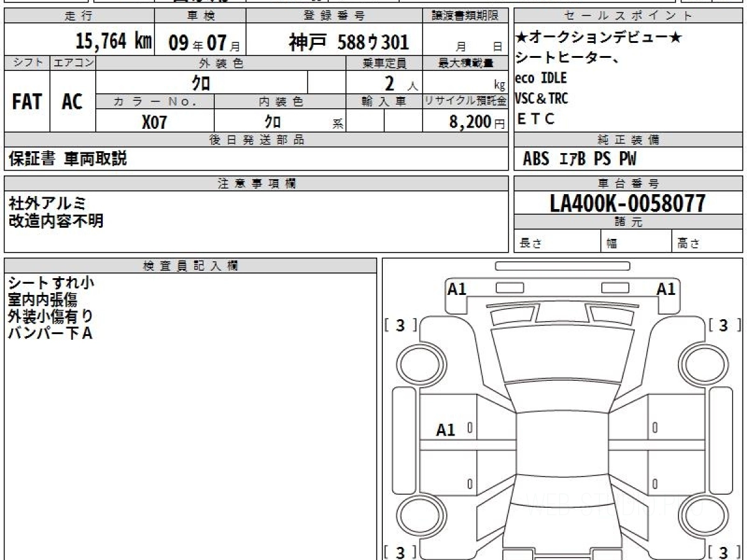This screenshot has height=560, width=747.
Task: Click the A1 mark on left door
Action: click(x=446, y=430)
